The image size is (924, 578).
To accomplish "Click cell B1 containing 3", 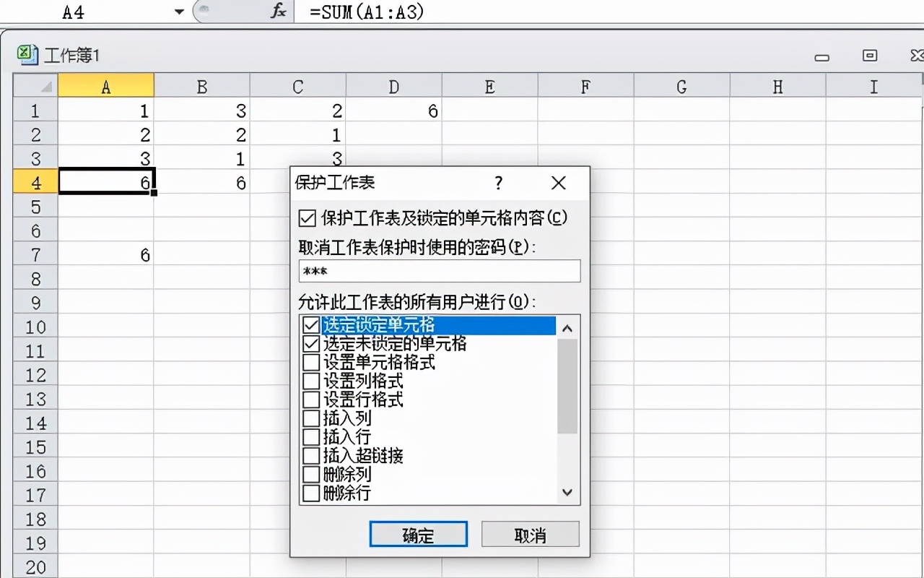I will pos(202,111).
